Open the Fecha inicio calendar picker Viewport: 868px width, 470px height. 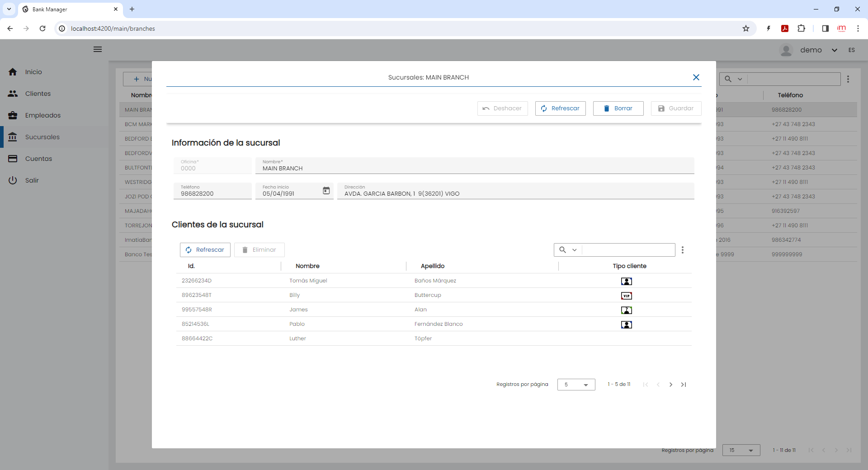tap(326, 191)
